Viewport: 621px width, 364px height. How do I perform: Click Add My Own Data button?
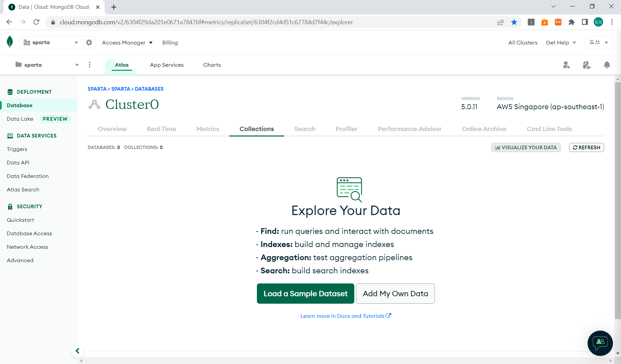395,294
